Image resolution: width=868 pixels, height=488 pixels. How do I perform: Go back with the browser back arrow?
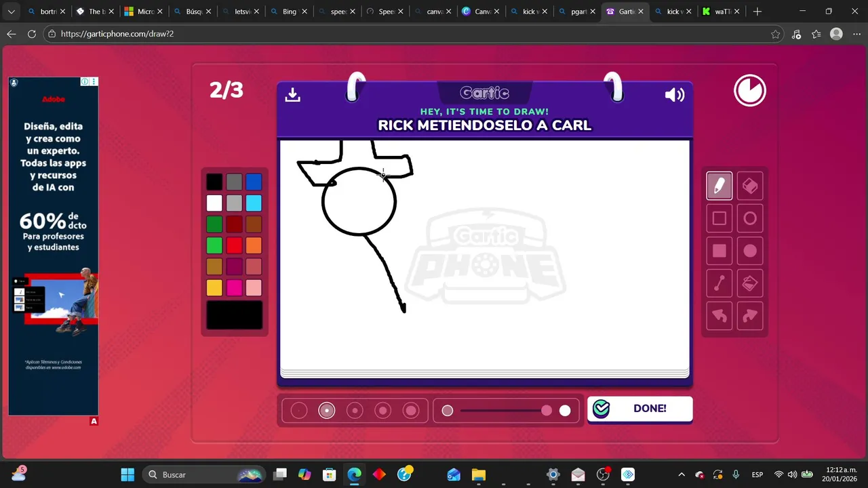(x=12, y=34)
